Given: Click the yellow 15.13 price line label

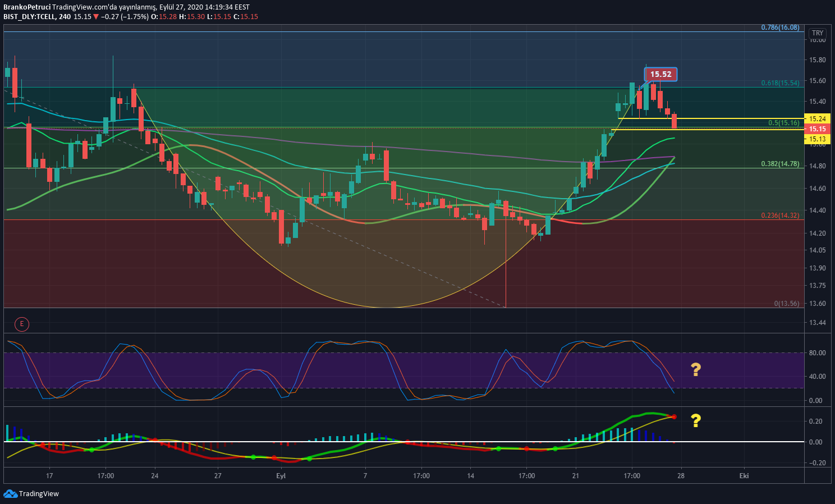Looking at the screenshot, I should (818, 139).
